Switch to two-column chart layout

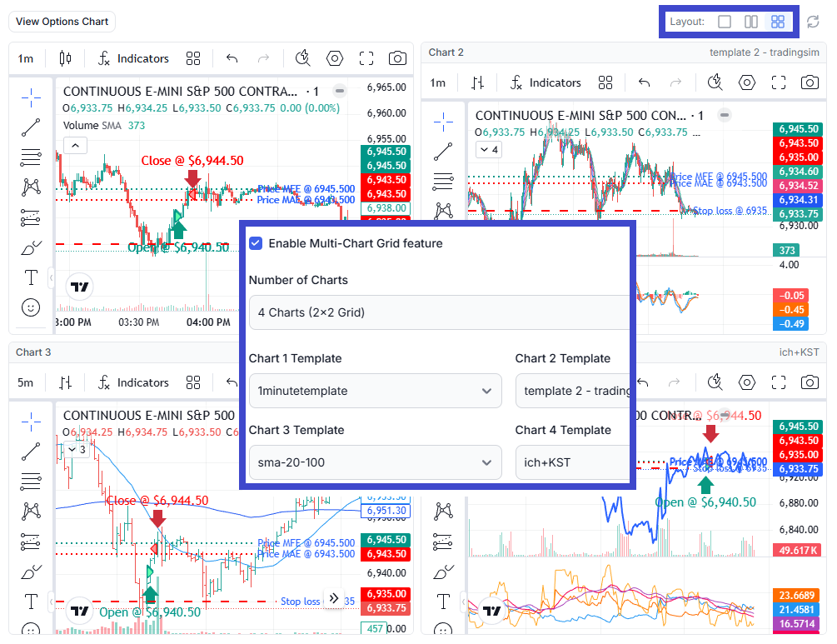751,22
